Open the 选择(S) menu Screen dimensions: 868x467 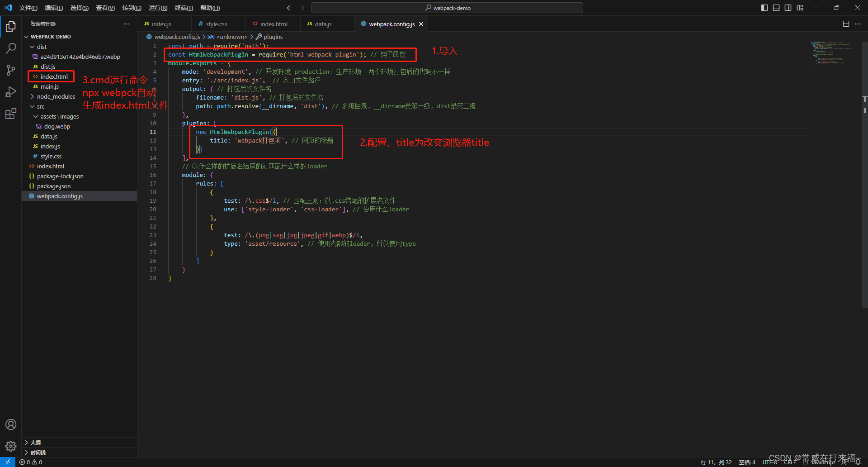point(79,8)
